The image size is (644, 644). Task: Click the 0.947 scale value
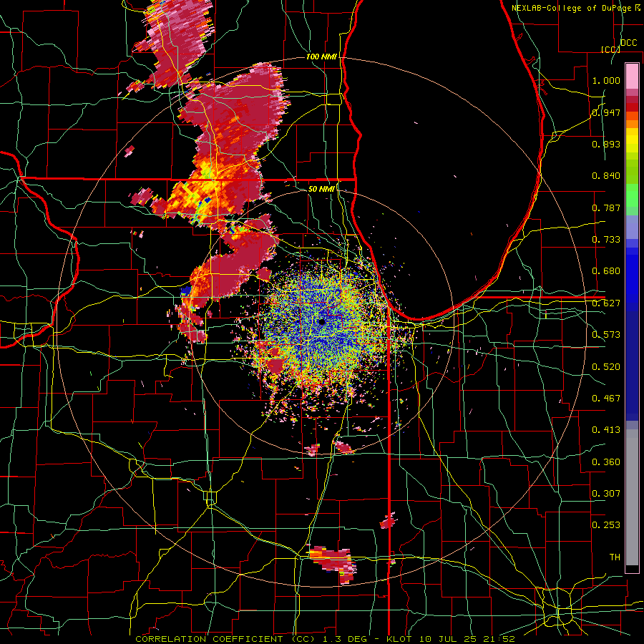coord(606,112)
